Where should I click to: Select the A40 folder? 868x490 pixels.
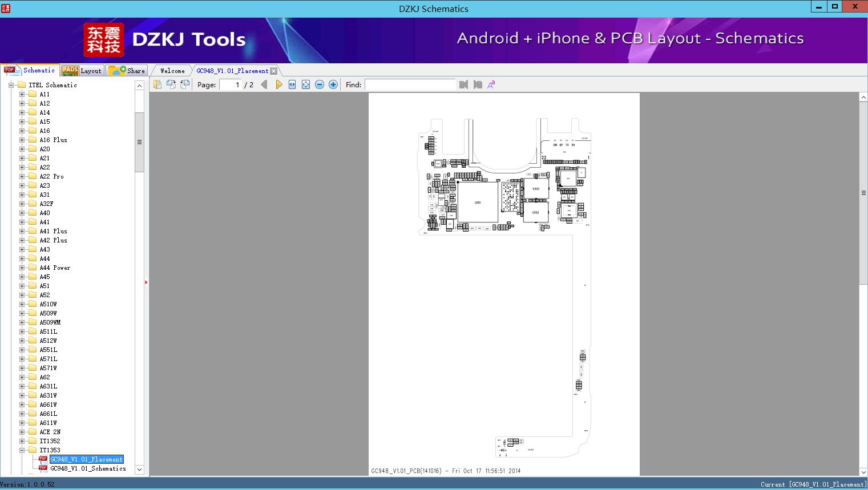point(45,213)
